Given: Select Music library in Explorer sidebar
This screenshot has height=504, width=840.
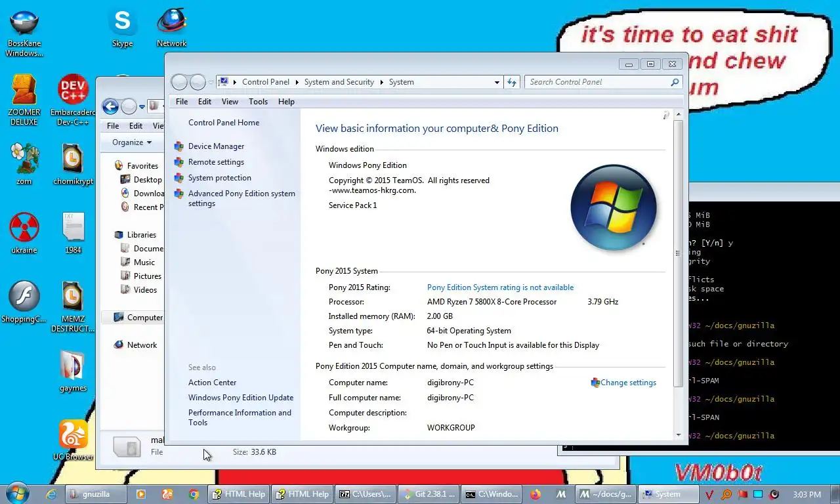Looking at the screenshot, I should point(138,262).
